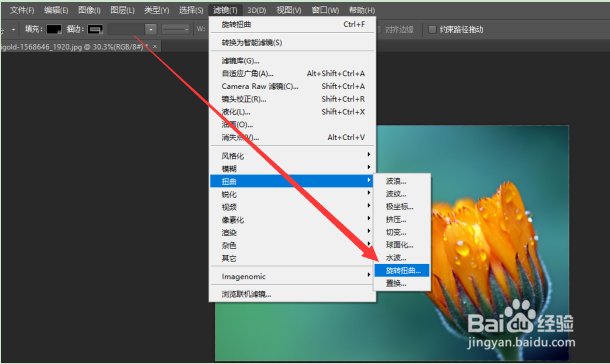
Task: Open the 帮助(H) menu
Action: pyautogui.click(x=362, y=10)
